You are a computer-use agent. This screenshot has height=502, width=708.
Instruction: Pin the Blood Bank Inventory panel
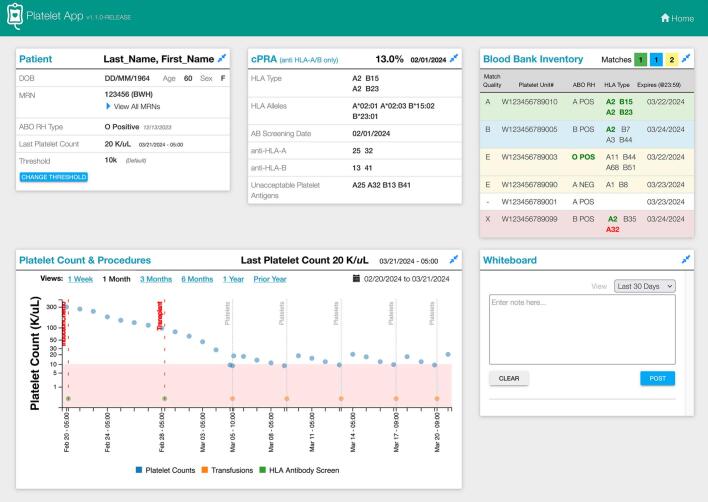(x=688, y=60)
